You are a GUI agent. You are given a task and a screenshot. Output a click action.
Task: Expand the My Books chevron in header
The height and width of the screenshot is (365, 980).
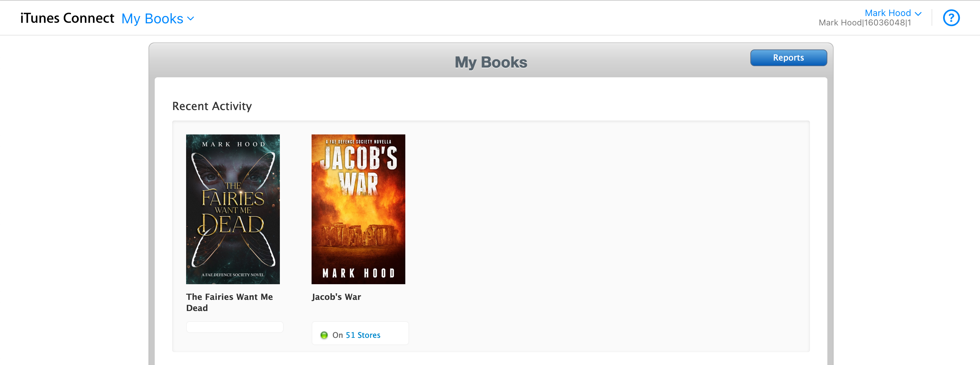pos(191,18)
